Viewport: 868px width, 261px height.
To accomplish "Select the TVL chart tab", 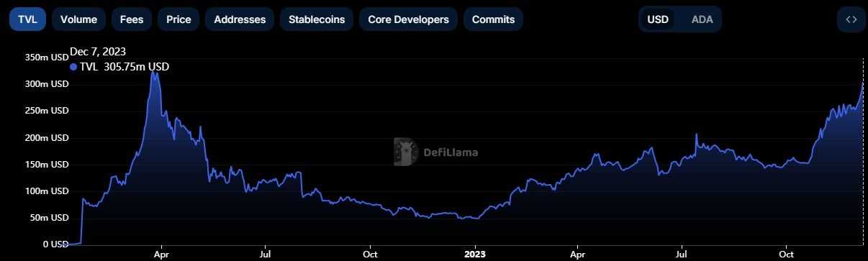I will (27, 19).
